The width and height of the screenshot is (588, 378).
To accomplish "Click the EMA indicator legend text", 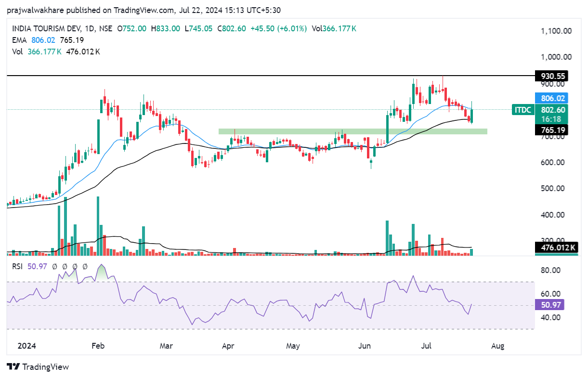I will click(x=18, y=40).
